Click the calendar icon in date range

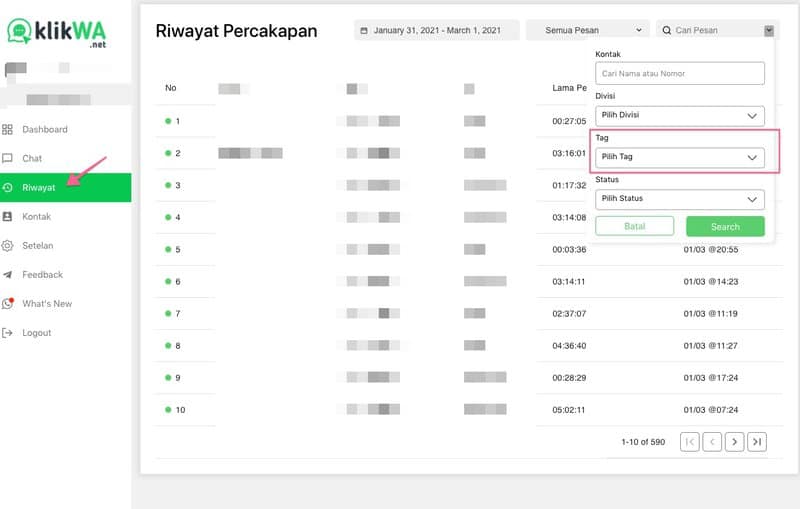[364, 31]
